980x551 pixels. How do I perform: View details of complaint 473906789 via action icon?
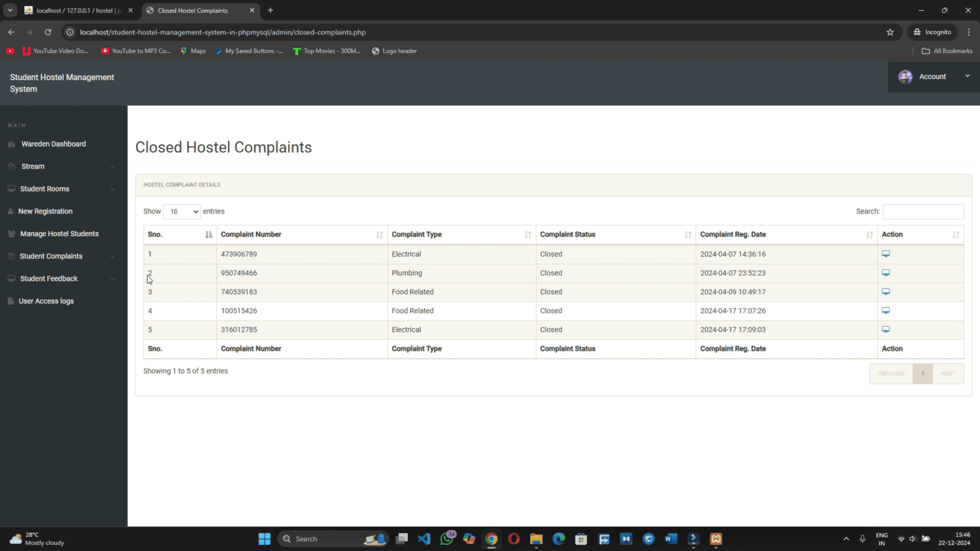tap(886, 253)
